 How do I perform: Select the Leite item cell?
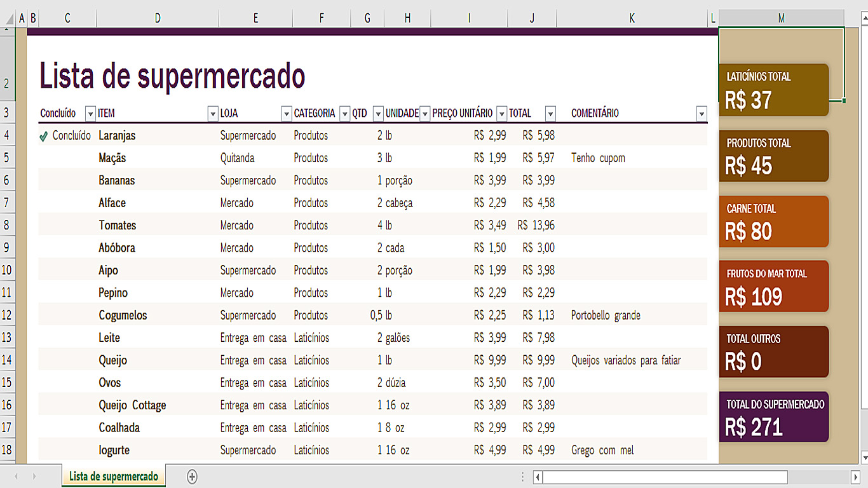pyautogui.click(x=158, y=338)
